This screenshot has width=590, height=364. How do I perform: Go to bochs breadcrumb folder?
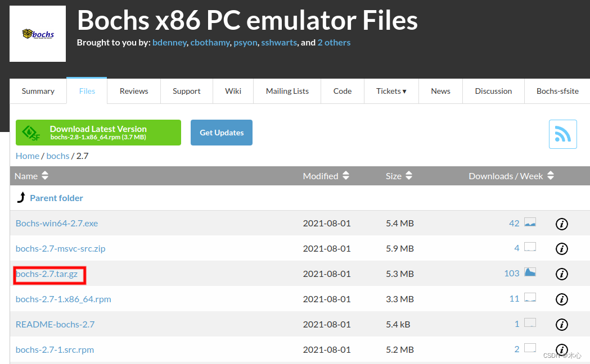coord(58,156)
